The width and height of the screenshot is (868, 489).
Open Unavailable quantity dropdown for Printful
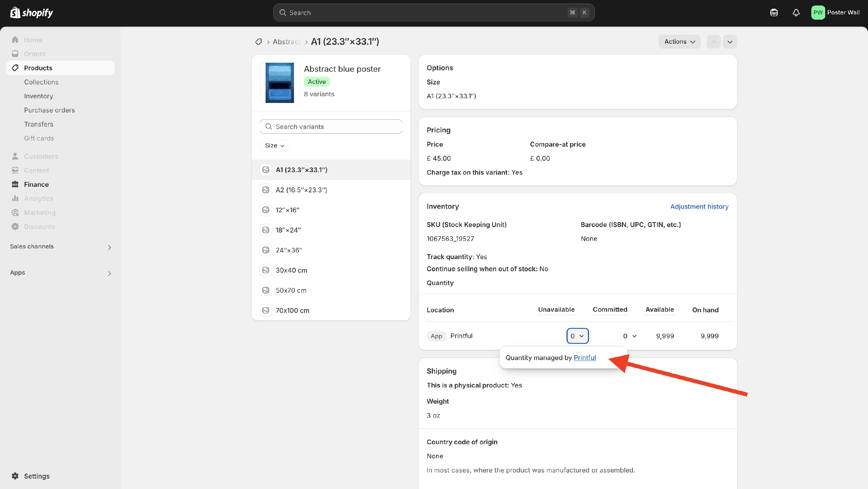(578, 336)
